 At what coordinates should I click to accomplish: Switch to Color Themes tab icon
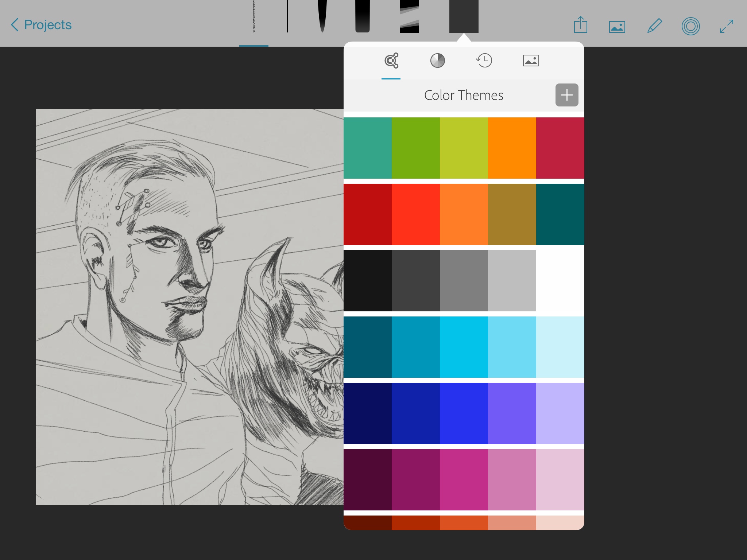pyautogui.click(x=391, y=61)
